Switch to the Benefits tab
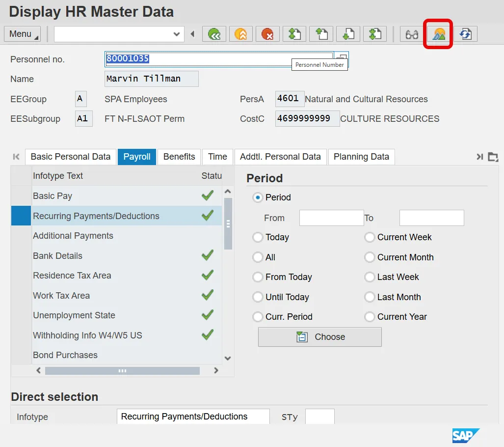The image size is (504, 447). (x=179, y=157)
